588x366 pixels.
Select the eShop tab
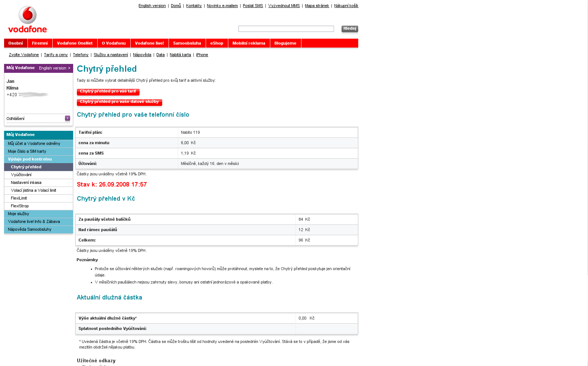[x=217, y=43]
